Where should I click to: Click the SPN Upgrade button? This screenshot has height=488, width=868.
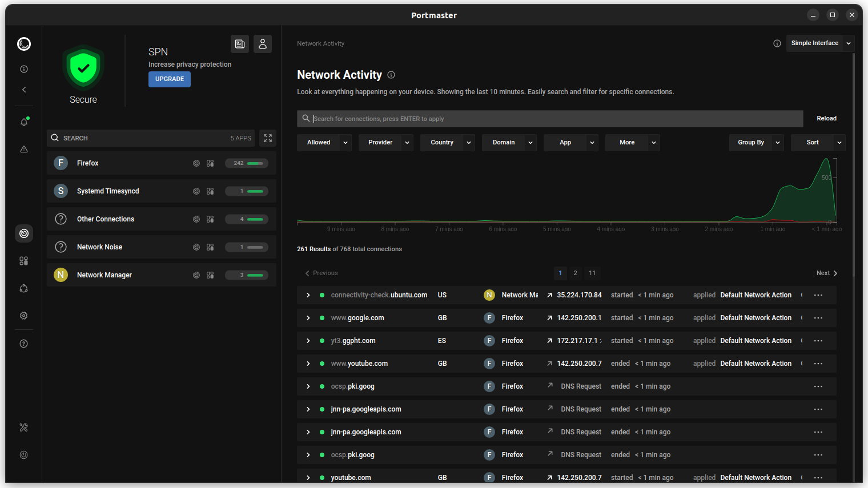coord(170,79)
